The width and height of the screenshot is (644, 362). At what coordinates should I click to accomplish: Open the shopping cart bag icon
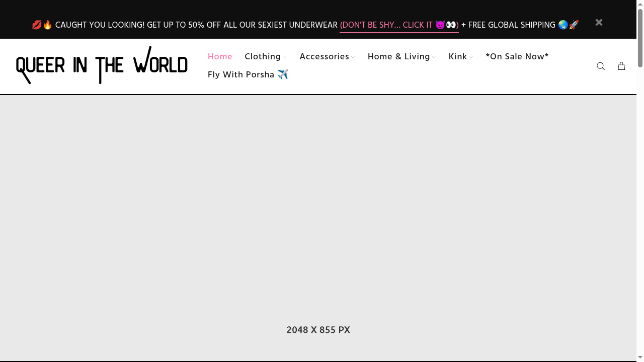621,66
